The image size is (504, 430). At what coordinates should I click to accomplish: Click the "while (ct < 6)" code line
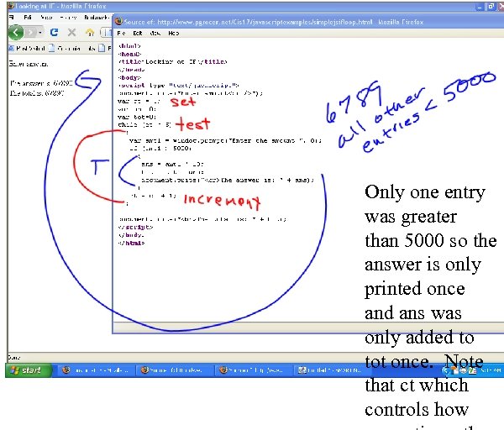144,124
